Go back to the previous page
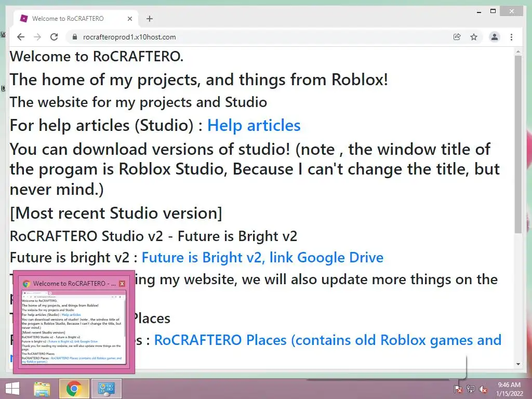The width and height of the screenshot is (532, 399). pyautogui.click(x=21, y=37)
